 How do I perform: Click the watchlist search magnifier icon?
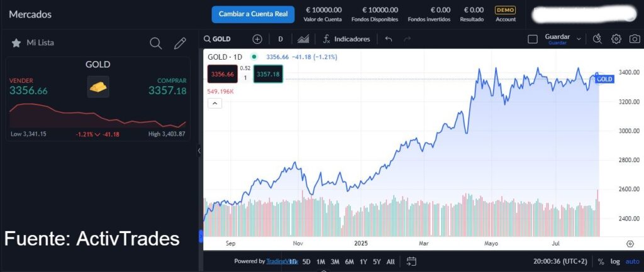pyautogui.click(x=156, y=43)
